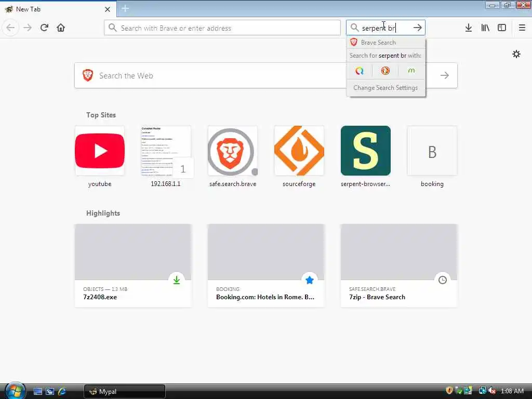Select the Mypal taskbar button
The height and width of the screenshot is (399, 532).
click(x=125, y=392)
